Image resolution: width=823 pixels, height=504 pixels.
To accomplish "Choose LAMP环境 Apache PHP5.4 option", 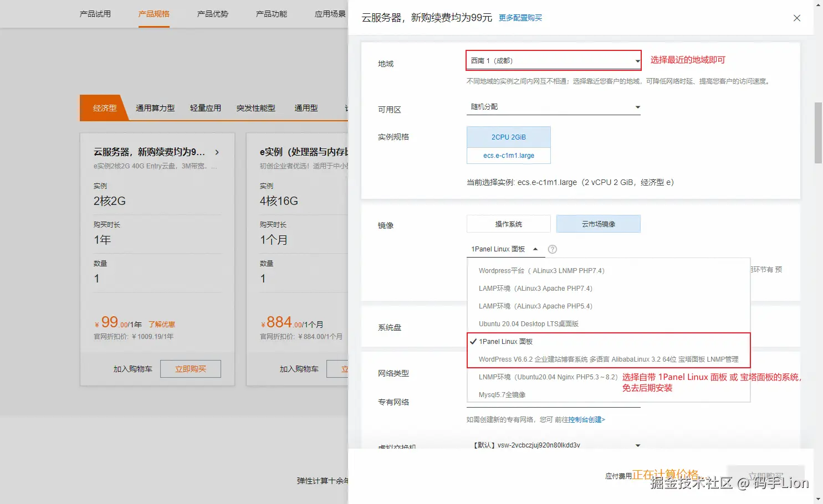I will click(609, 306).
